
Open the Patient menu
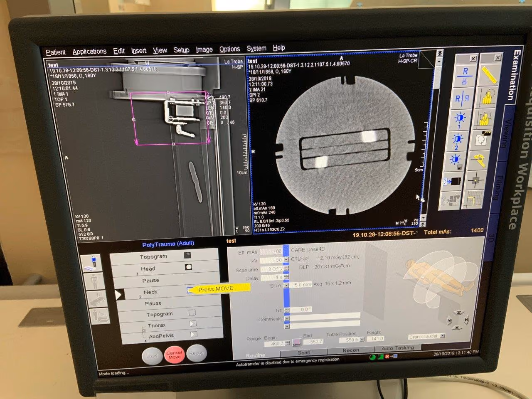(55, 52)
